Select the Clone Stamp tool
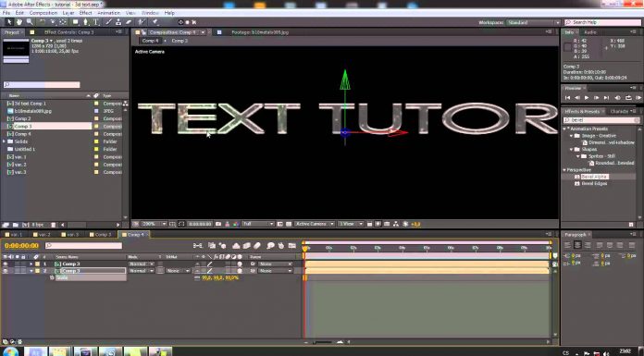The height and width of the screenshot is (356, 644). click(118, 22)
